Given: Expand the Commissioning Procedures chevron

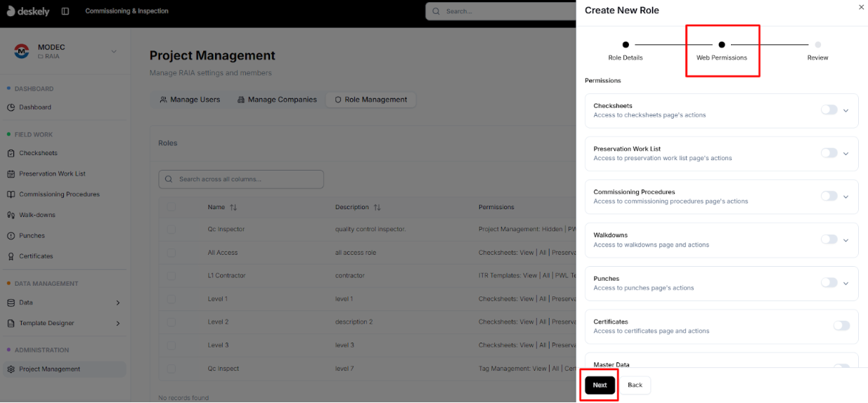Looking at the screenshot, I should (846, 197).
